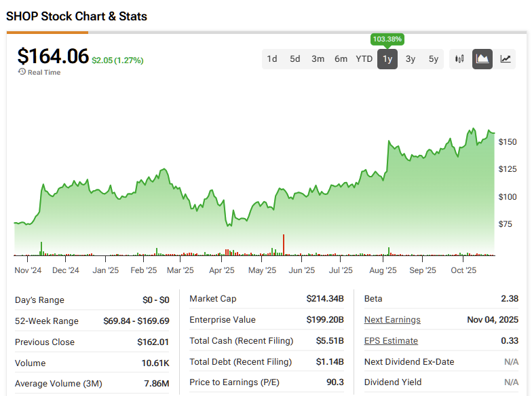Switch chart to 5y range
The height and width of the screenshot is (396, 532).
coord(434,59)
